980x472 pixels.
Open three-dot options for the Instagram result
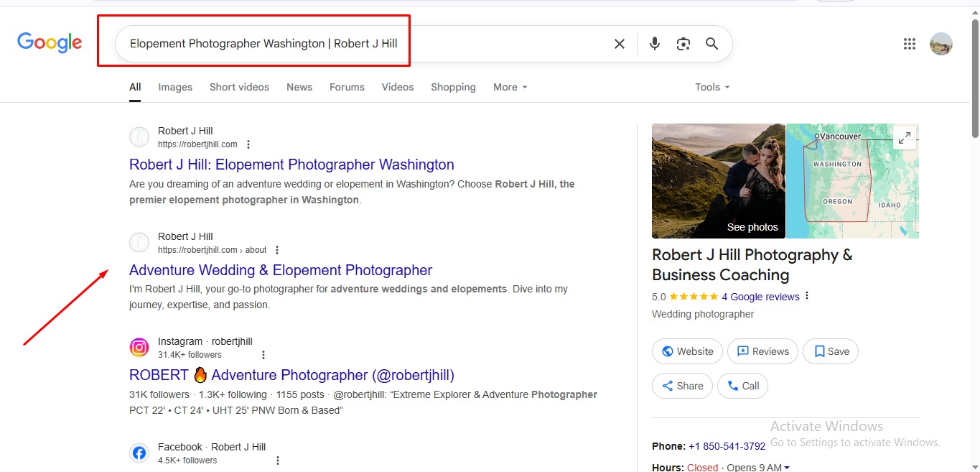tap(263, 355)
